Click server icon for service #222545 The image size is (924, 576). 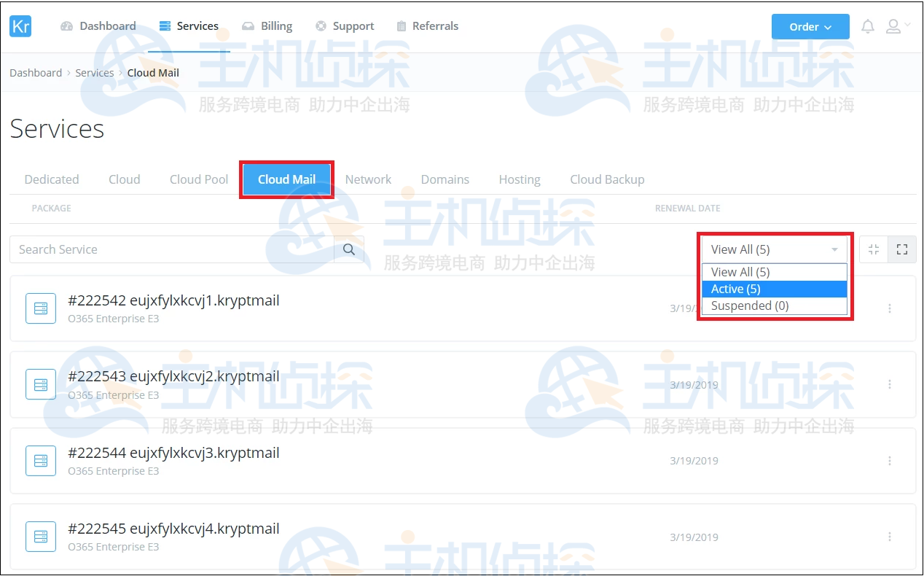coord(41,537)
